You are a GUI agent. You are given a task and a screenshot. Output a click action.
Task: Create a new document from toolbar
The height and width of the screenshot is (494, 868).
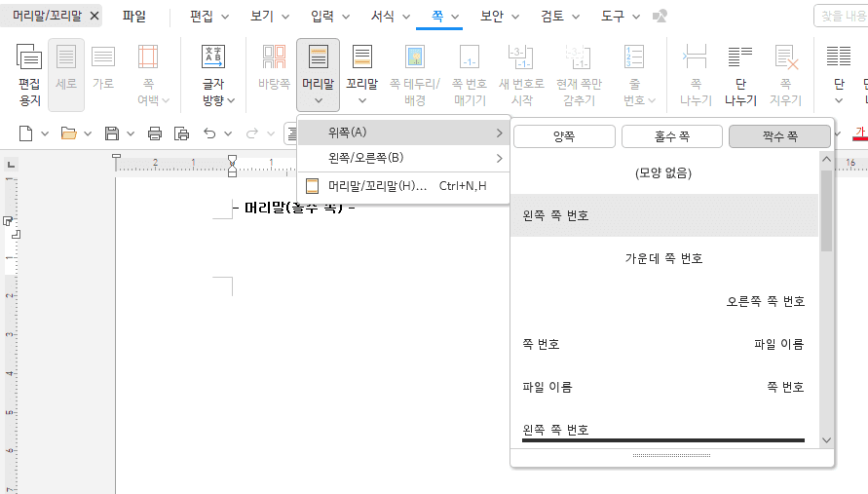pyautogui.click(x=26, y=133)
